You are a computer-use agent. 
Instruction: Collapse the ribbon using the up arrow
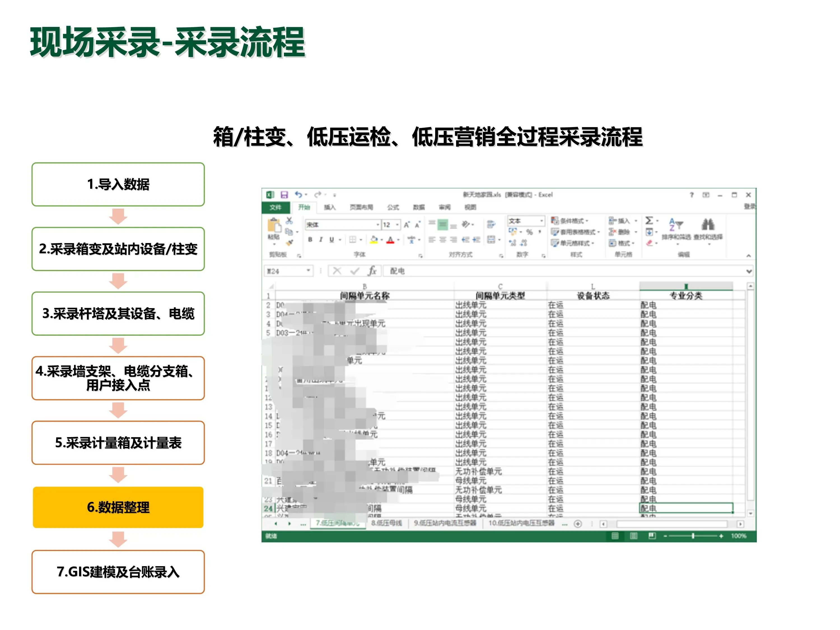point(748,256)
